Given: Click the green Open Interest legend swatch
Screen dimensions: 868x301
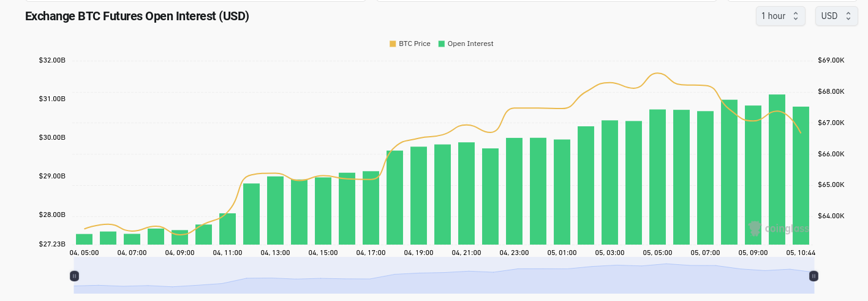Looking at the screenshot, I should [x=442, y=44].
